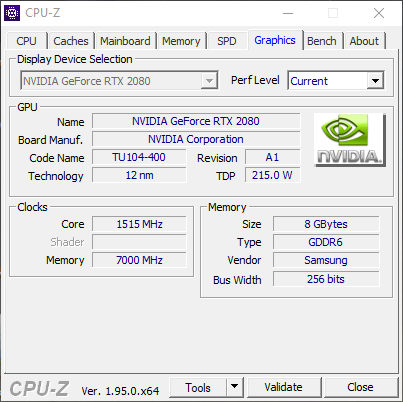
Task: Open the Tools dropdown arrow
Action: tap(235, 387)
